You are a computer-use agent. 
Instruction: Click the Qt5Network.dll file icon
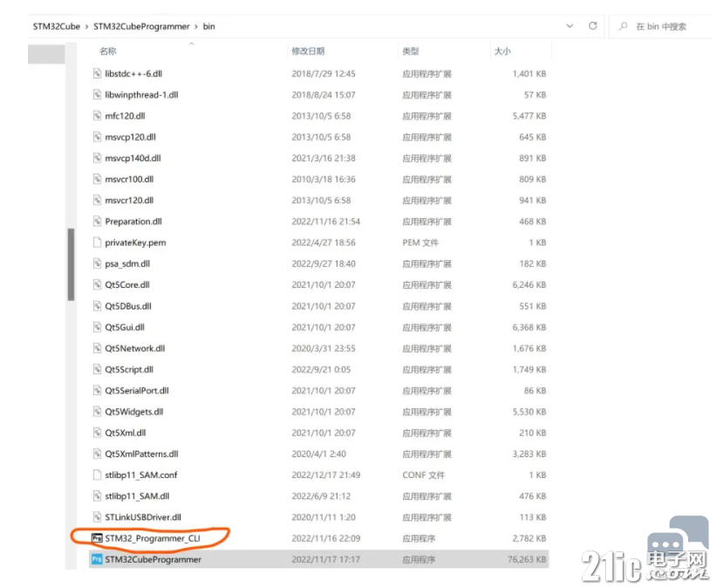(97, 348)
